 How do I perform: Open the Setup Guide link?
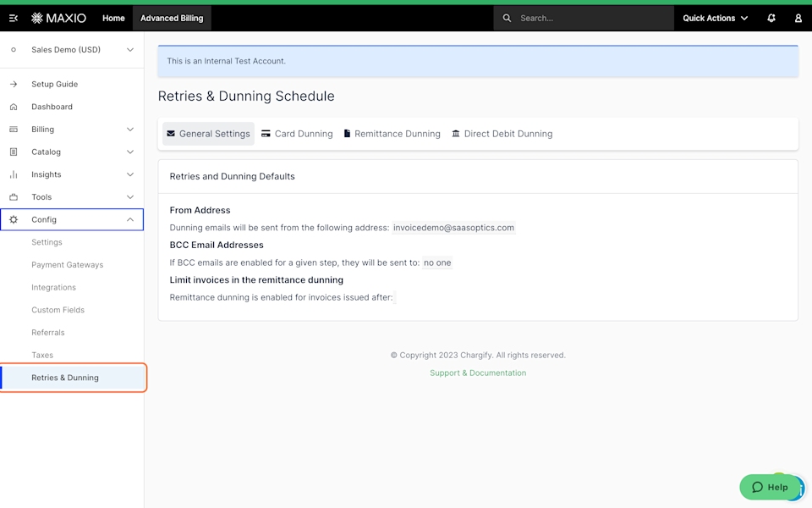[55, 84]
